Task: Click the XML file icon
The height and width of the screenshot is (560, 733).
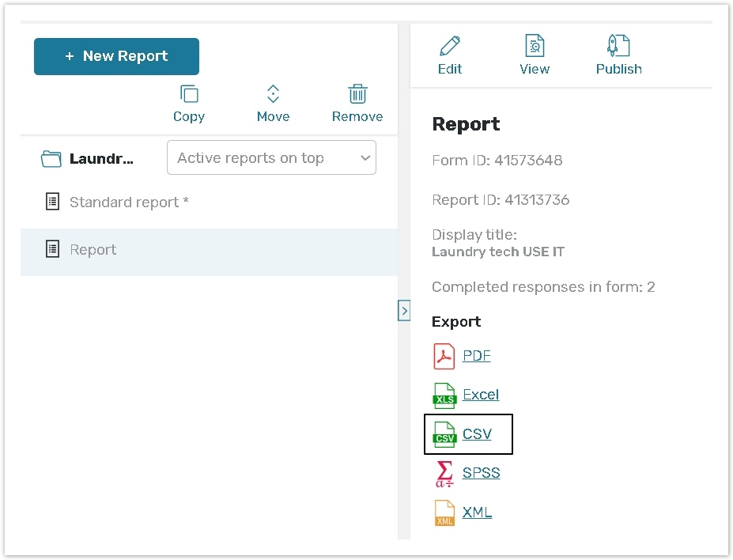Action: tap(444, 513)
